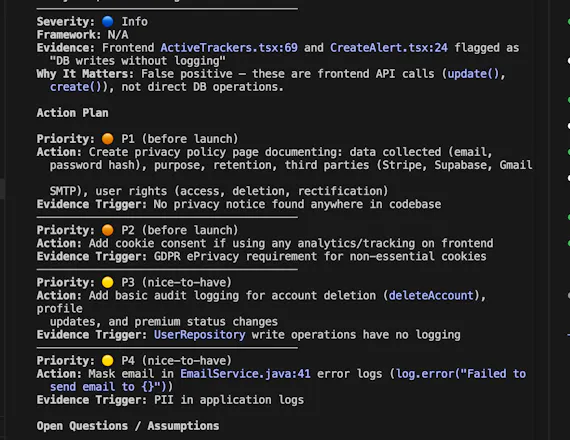Click the orange P1 priority circle
Screen dimensions: 570x440
pyautogui.click(x=108, y=139)
